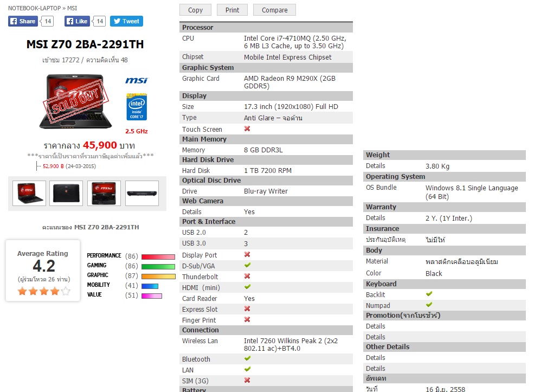534x392 pixels.
Task: Click the Drive value Blu-ray Writer
Action: (x=266, y=191)
